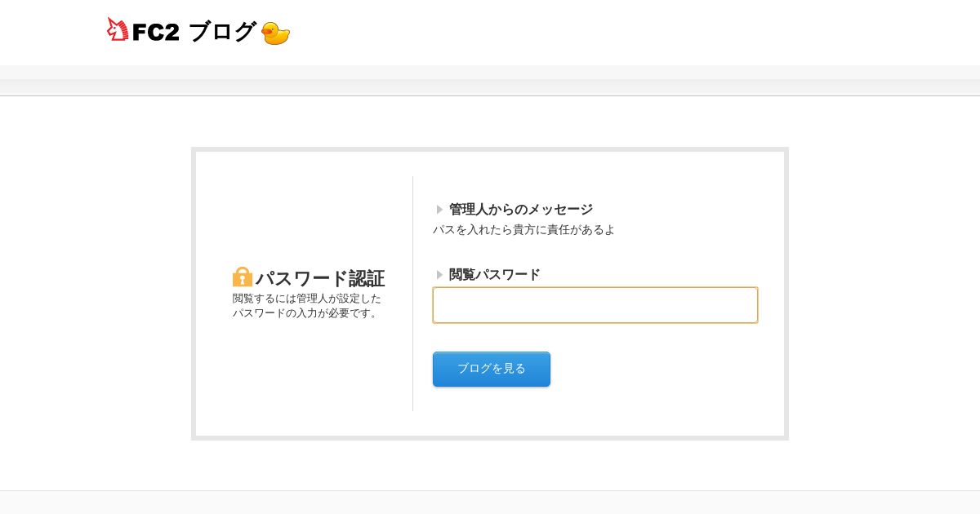The width and height of the screenshot is (980, 514).
Task: Click the triangle arrow beside 閲覧パスワード
Action: tap(439, 275)
